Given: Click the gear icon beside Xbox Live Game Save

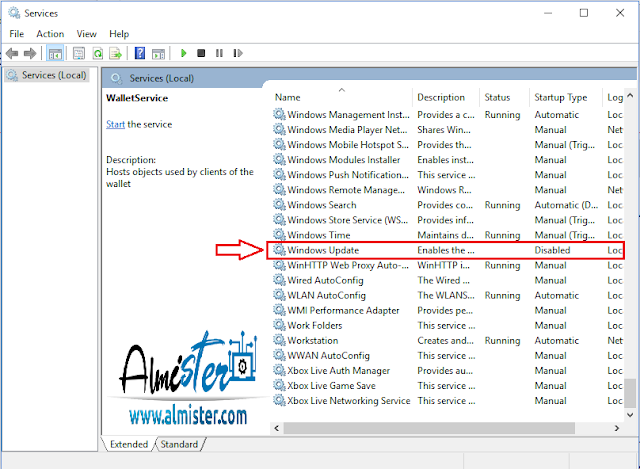Looking at the screenshot, I should tap(279, 385).
